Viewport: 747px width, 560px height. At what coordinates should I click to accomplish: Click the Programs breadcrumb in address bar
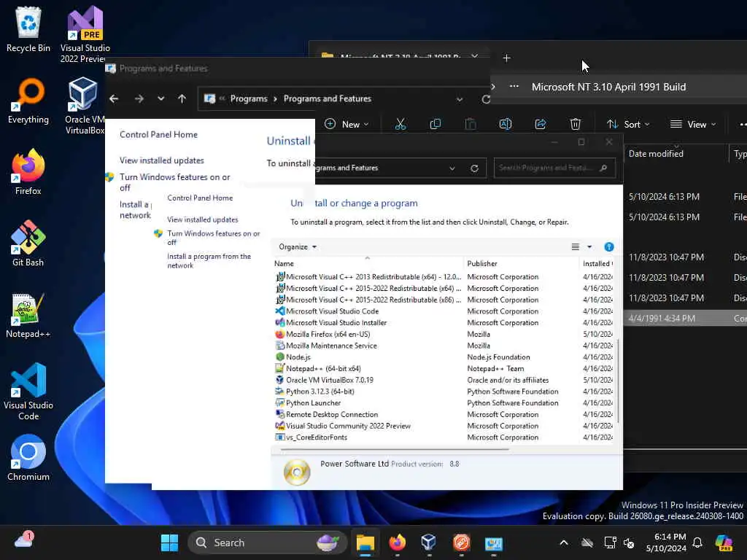coord(249,98)
